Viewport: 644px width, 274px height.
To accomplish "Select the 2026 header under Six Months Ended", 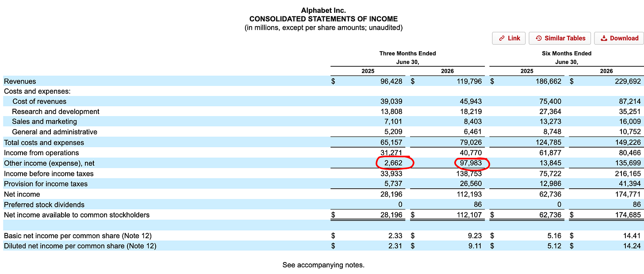I will pos(606,71).
